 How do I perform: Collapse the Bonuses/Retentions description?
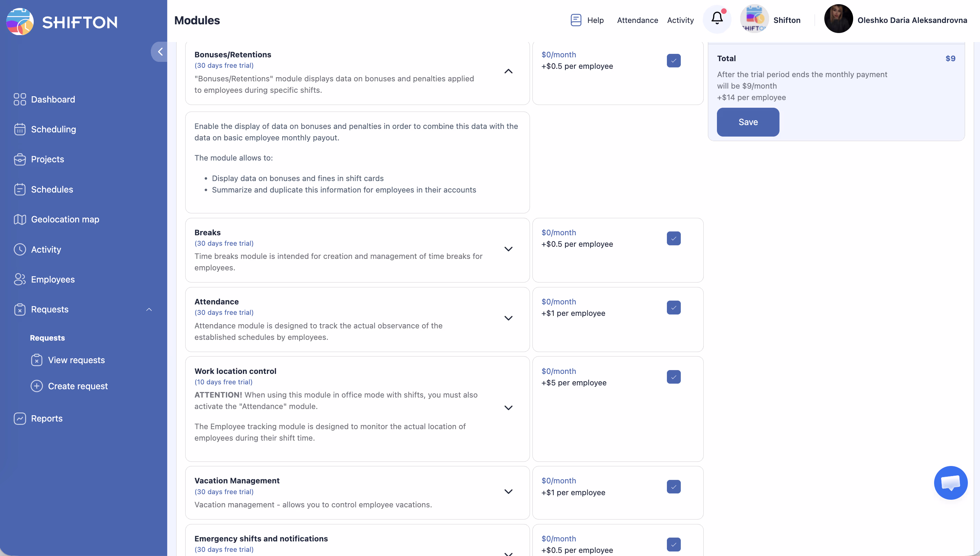[x=508, y=71]
